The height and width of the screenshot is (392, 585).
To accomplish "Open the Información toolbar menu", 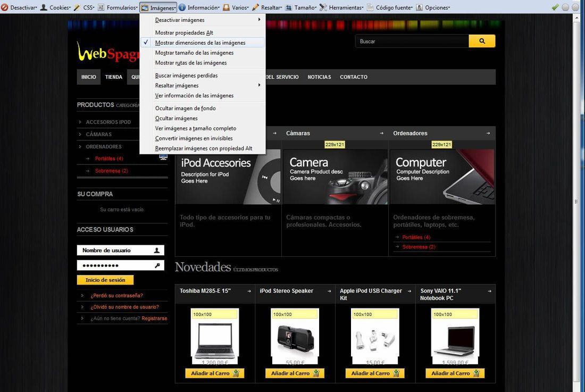I will coord(199,7).
